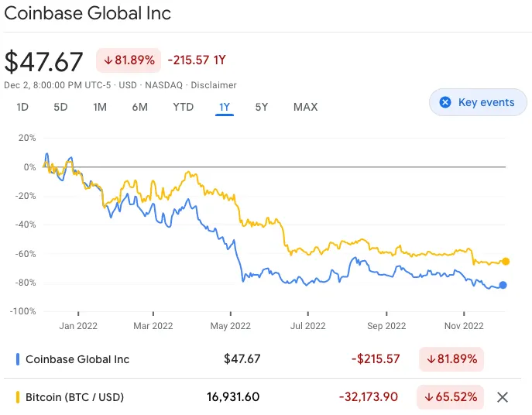Image resolution: width=532 pixels, height=415 pixels.
Task: Switch to the 6M time range
Action: pos(140,107)
